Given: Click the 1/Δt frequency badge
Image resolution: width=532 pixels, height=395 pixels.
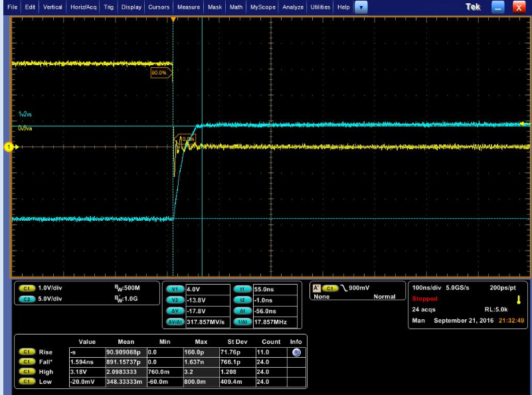Looking at the screenshot, I should pos(242,321).
